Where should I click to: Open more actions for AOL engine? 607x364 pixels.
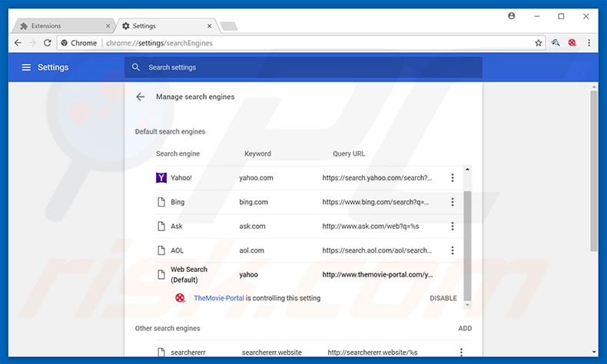[452, 250]
